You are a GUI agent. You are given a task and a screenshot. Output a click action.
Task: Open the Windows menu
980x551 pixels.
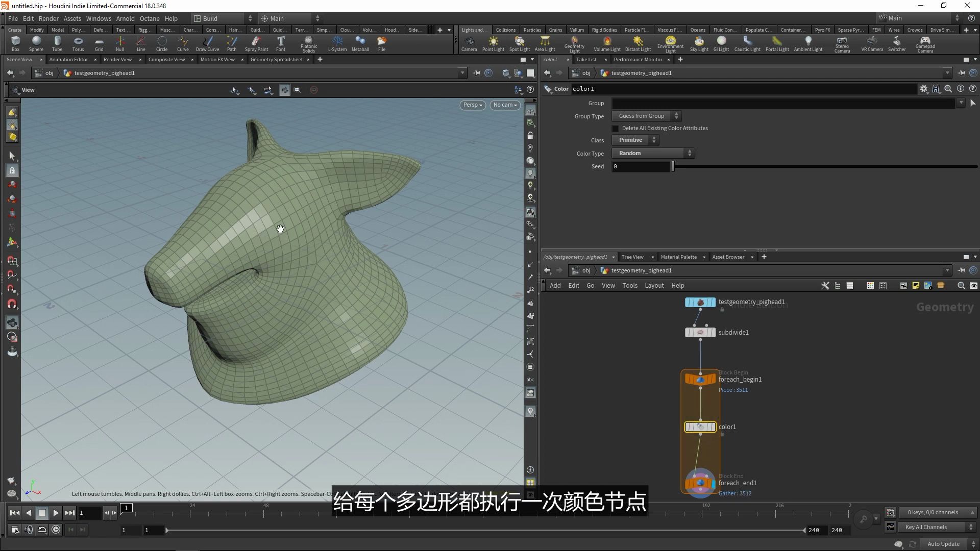coord(99,18)
